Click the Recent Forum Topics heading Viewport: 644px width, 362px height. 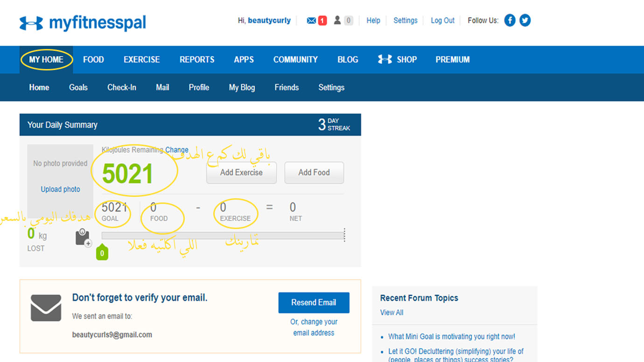pos(419,298)
